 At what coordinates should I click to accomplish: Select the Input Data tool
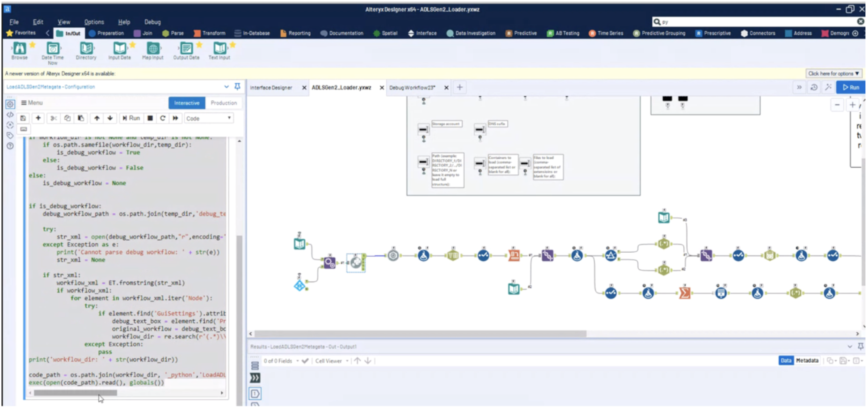(x=119, y=51)
